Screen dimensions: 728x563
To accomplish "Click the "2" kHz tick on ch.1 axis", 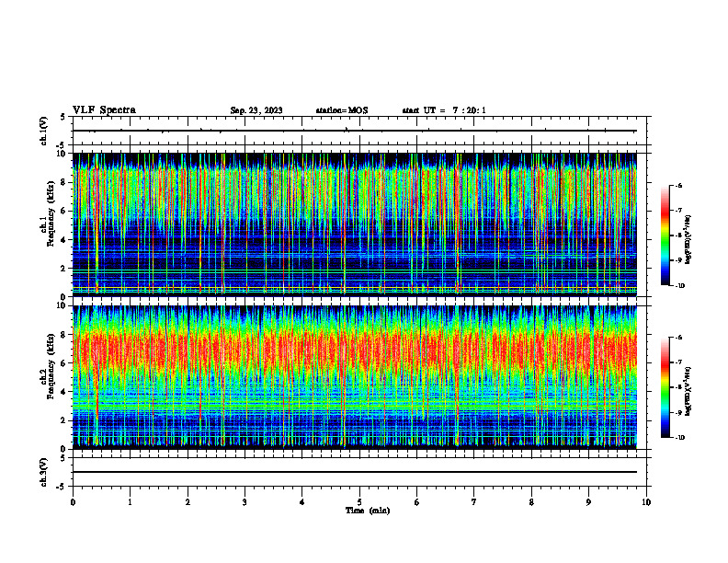I will point(64,268).
